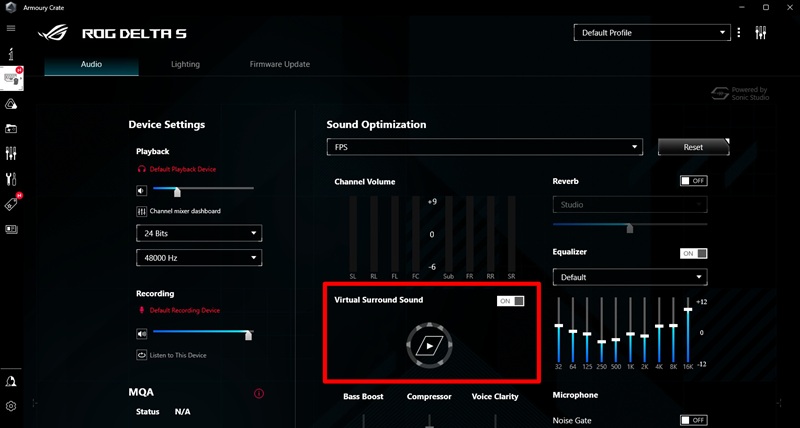Image resolution: width=800 pixels, height=428 pixels.
Task: Click the FC channel volume bar
Action: click(416, 234)
